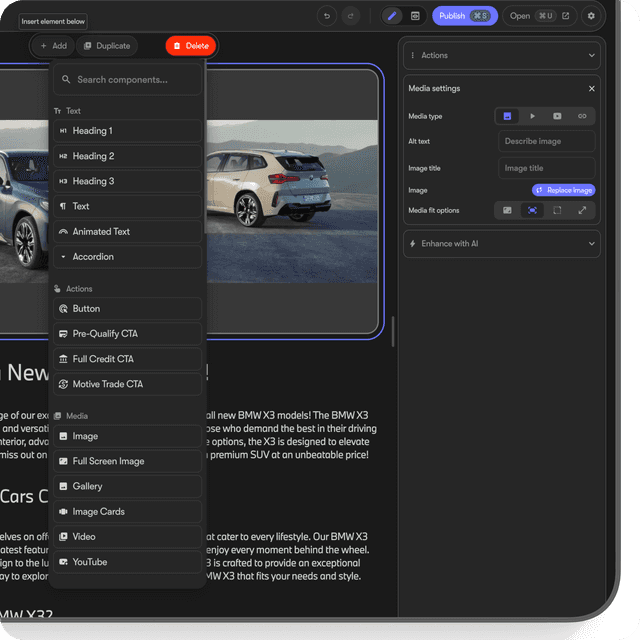Click the BMW X3 car image
Image resolution: width=640 pixels, height=640 pixels.
coord(292,201)
